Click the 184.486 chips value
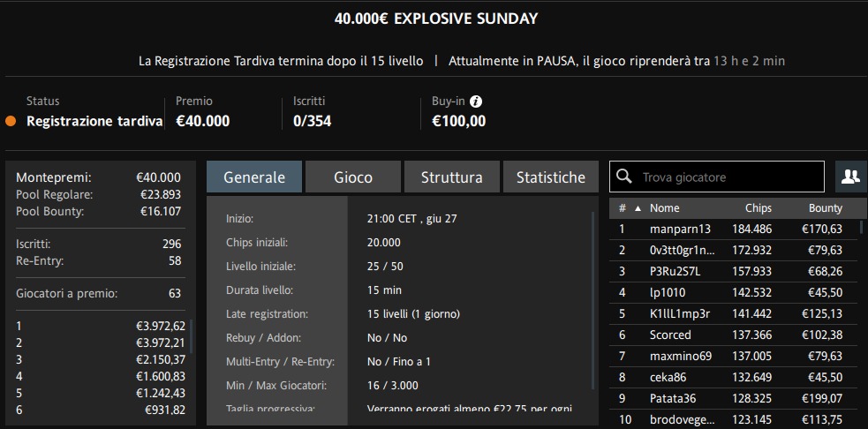This screenshot has height=429, width=868. (751, 230)
